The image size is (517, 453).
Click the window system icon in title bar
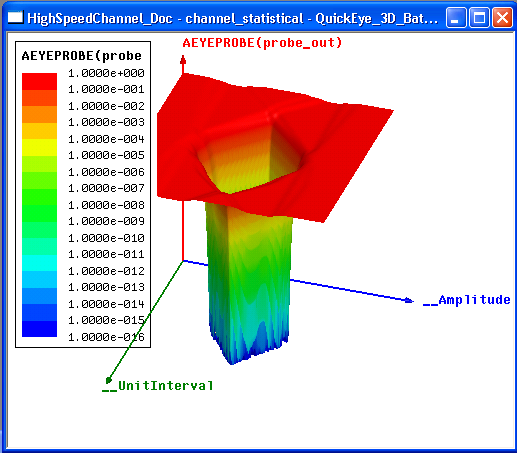[x=15, y=18]
